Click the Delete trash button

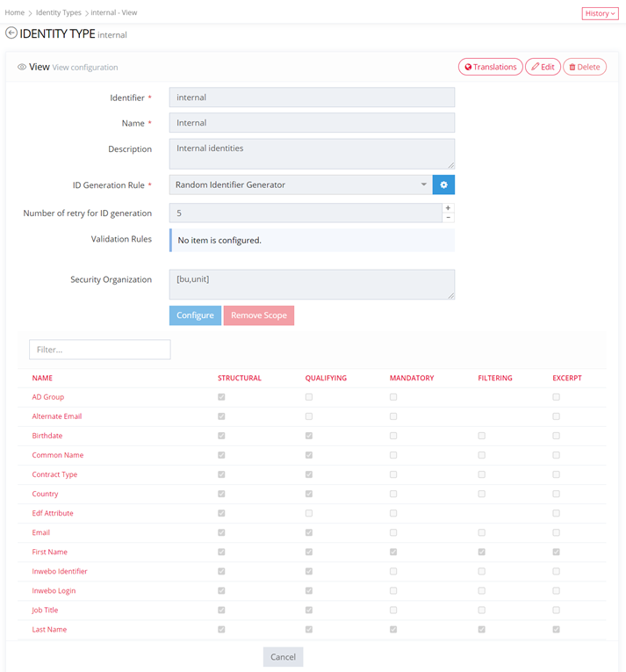pos(584,67)
